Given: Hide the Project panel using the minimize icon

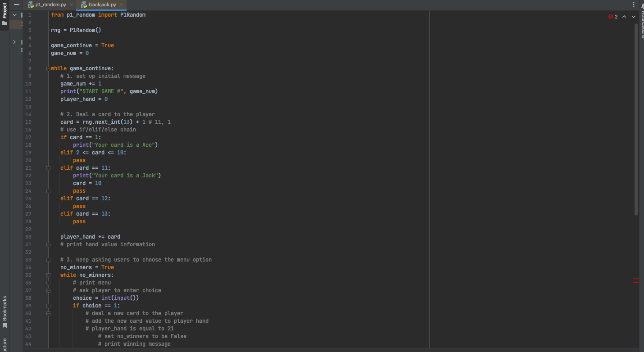Looking at the screenshot, I should 17,4.
